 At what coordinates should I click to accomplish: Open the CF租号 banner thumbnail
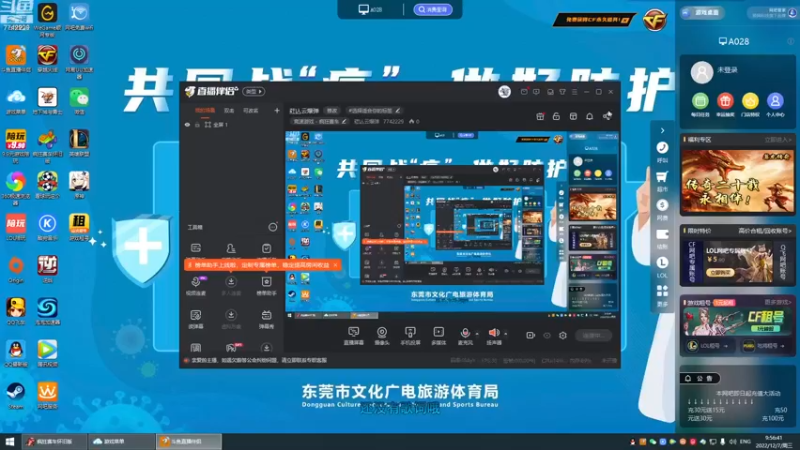click(x=738, y=323)
